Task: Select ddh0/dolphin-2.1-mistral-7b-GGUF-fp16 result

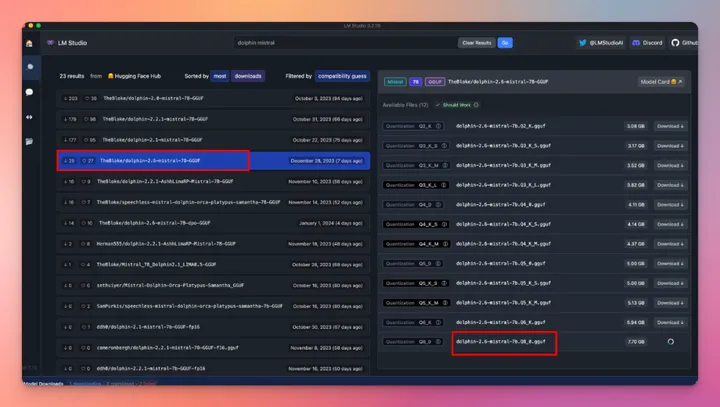Action: point(213,328)
